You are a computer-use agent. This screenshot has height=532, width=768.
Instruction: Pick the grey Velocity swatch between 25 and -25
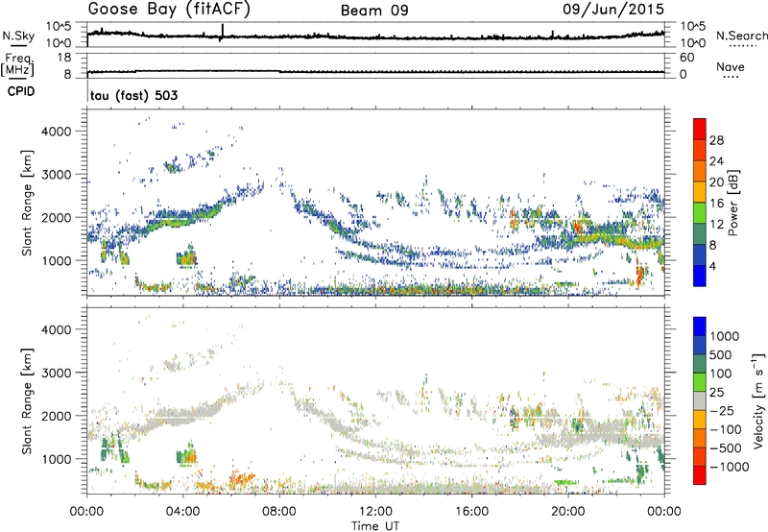pyautogui.click(x=700, y=400)
